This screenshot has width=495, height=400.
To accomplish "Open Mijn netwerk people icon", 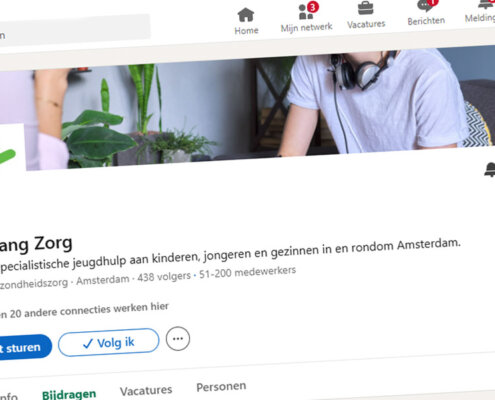I will click(306, 13).
